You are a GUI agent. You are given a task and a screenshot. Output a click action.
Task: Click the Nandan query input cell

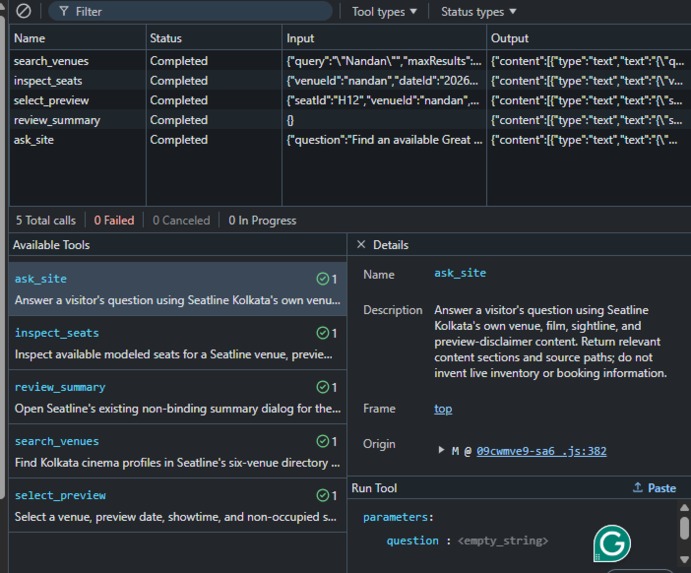pyautogui.click(x=384, y=61)
